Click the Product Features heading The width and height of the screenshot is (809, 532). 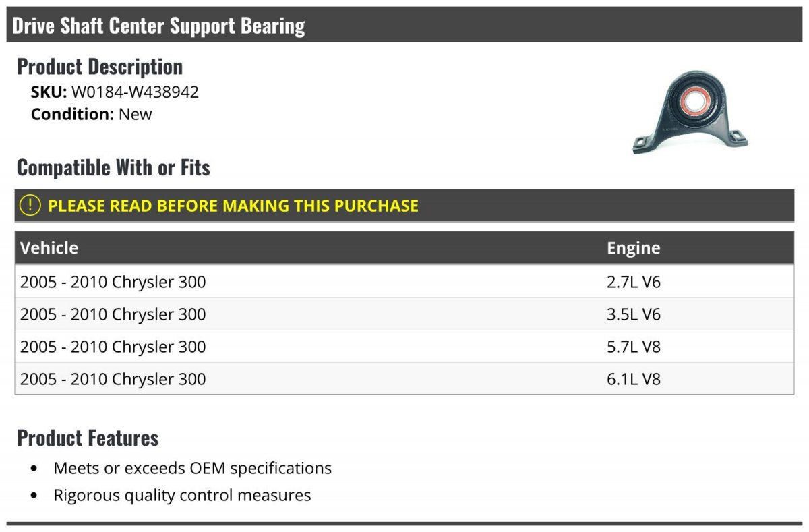point(88,438)
